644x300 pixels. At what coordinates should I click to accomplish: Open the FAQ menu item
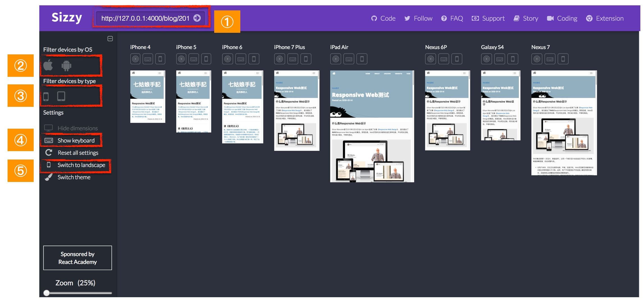(x=452, y=19)
